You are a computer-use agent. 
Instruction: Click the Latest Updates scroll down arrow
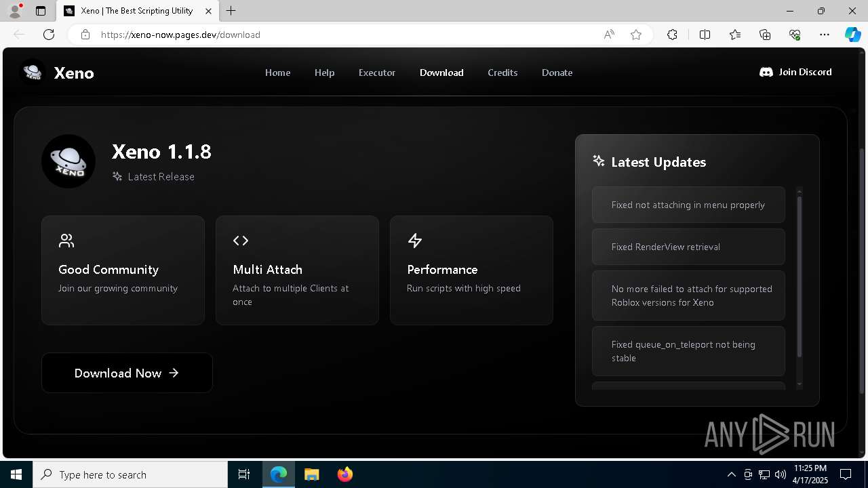(x=800, y=384)
